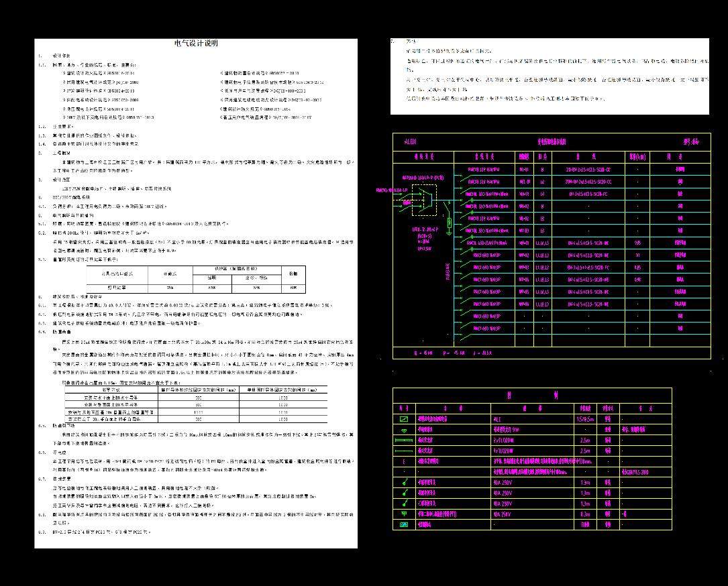Select the legend table title header

pyautogui.click(x=531, y=395)
